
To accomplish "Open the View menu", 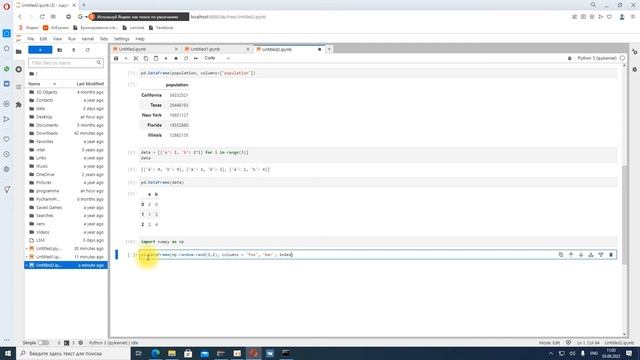I will coord(58,39).
